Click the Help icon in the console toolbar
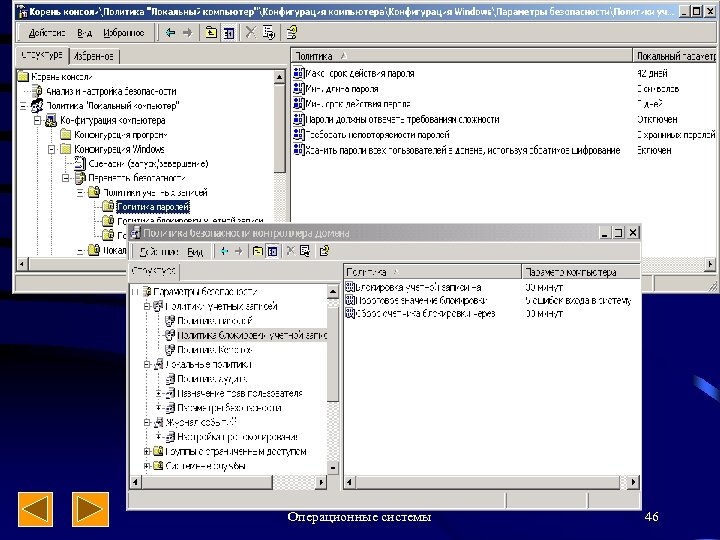This screenshot has width=720, height=540. pyautogui.click(x=292, y=33)
